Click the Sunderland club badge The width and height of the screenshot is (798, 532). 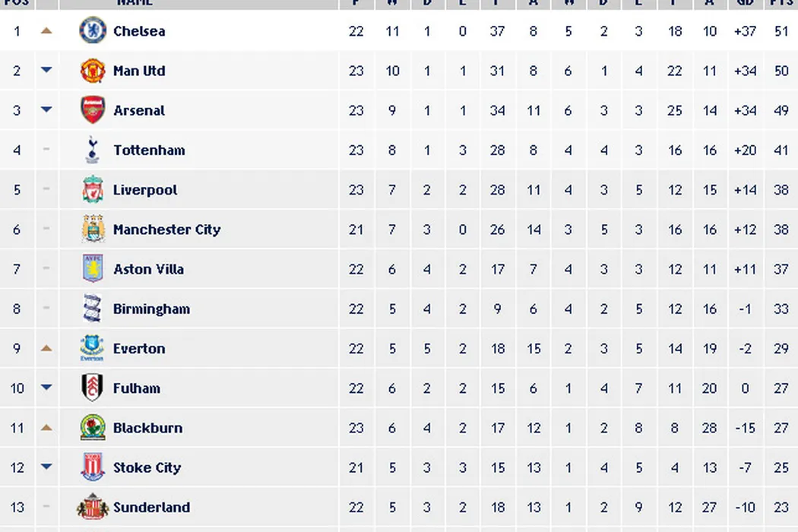click(x=93, y=507)
